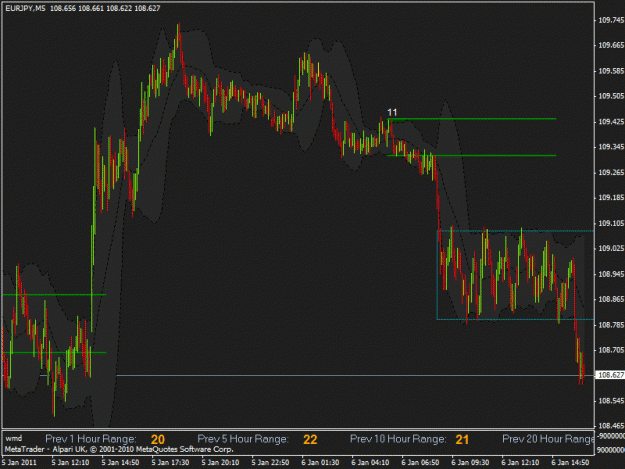This screenshot has width=625, height=469.
Task: Click the 109.345 price scale label
Action: [611, 147]
